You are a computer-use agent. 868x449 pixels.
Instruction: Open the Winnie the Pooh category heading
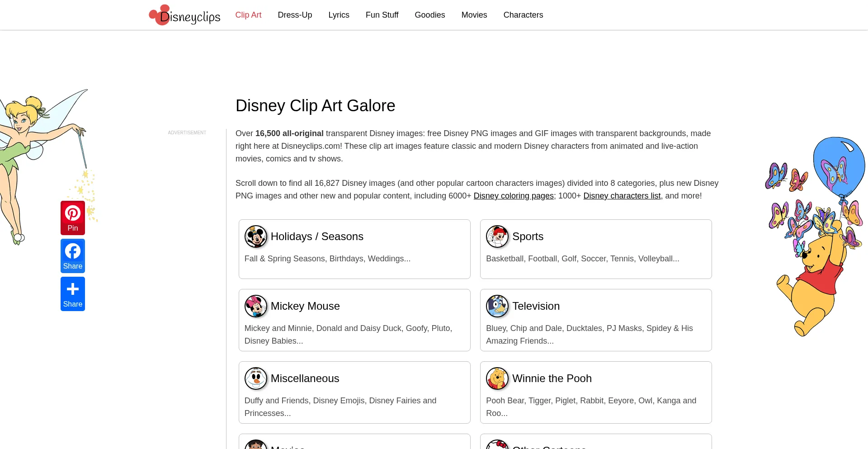pos(552,378)
